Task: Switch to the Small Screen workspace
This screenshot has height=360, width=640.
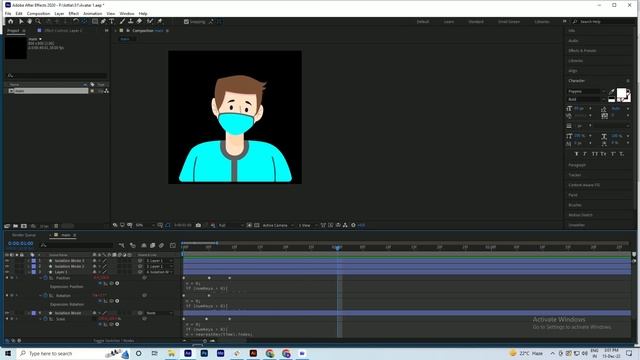Action: 509,22
